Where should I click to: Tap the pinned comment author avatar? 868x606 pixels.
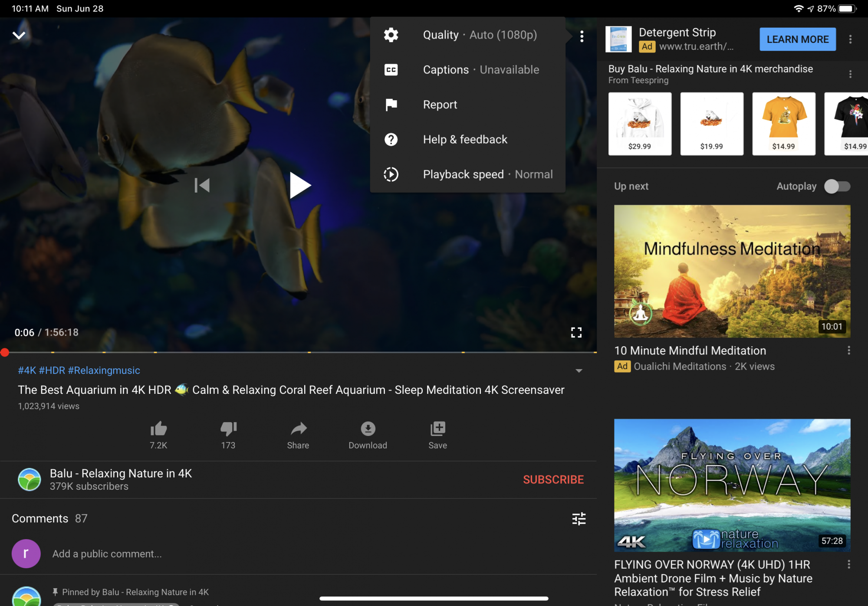pos(26,597)
